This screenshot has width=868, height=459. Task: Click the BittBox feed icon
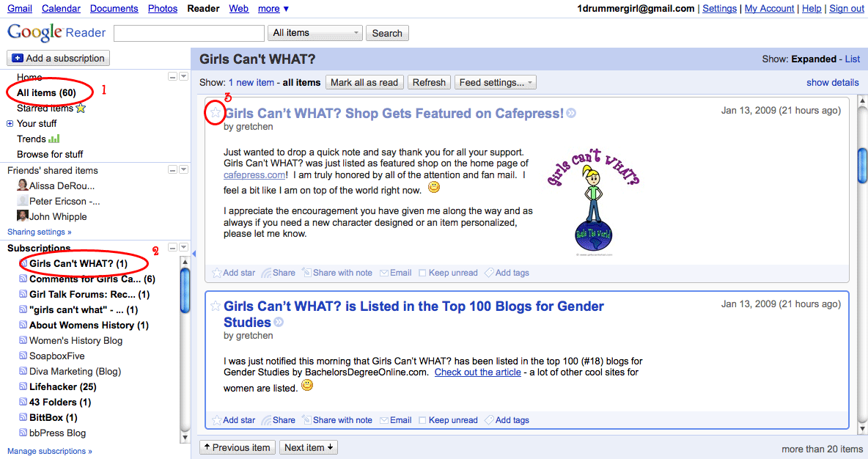23,417
